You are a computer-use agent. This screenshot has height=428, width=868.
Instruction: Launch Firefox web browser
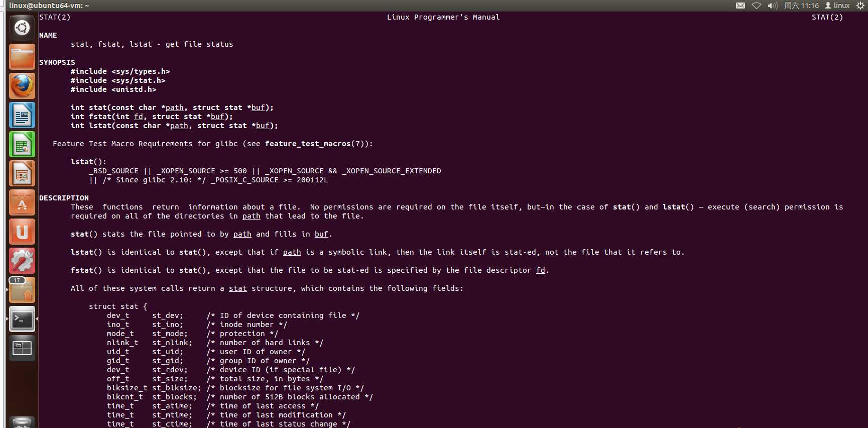tap(22, 86)
